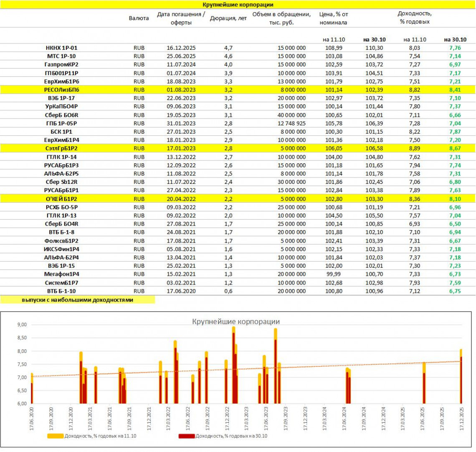This screenshot has height=452, width=476.
Task: Select the chart title Крупнейшие корпорации
Action: click(x=235, y=322)
